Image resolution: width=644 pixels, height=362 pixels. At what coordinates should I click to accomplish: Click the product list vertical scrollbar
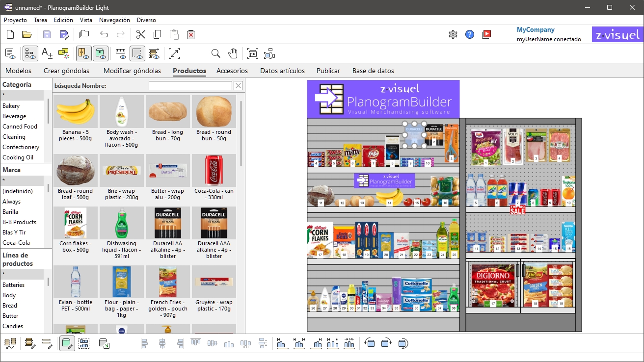click(241, 133)
